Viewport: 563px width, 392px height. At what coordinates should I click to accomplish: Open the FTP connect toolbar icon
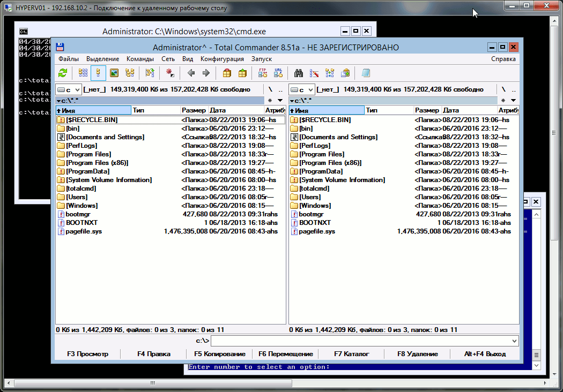click(x=263, y=73)
